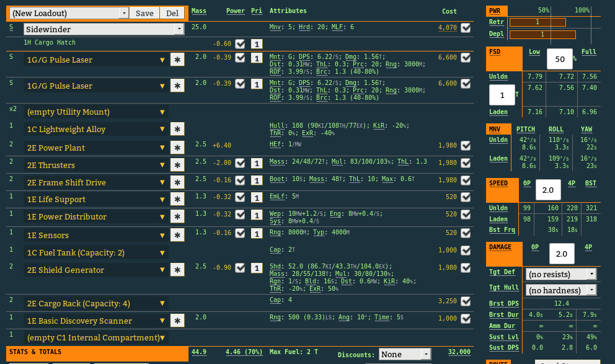Click the total cost value 32,000
Screen dimensions: 615x364
coord(459,352)
